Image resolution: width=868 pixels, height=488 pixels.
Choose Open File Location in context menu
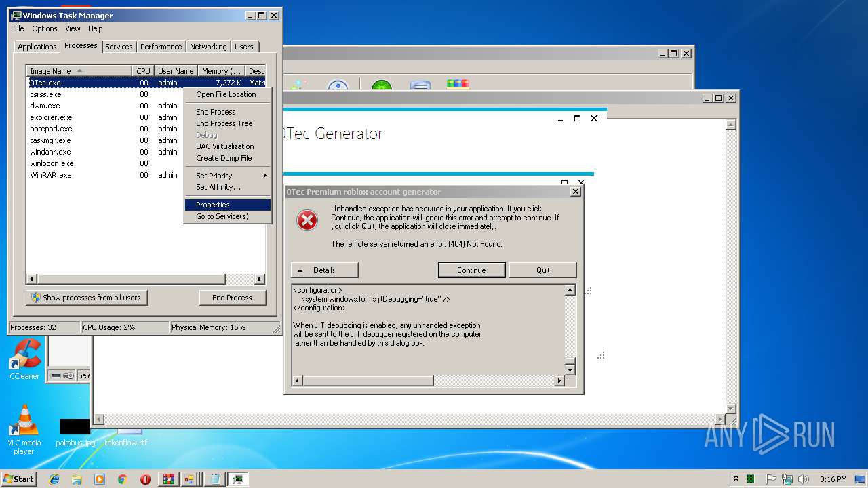coord(228,94)
